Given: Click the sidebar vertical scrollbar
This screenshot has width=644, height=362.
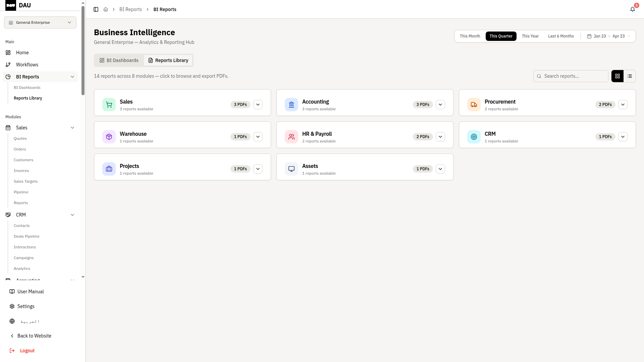Looking at the screenshot, I should [x=83, y=50].
